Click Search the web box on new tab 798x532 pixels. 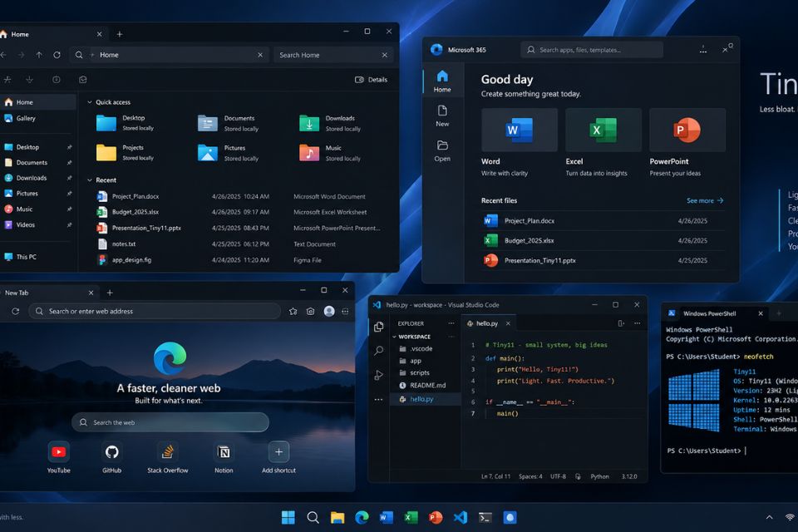pos(170,422)
